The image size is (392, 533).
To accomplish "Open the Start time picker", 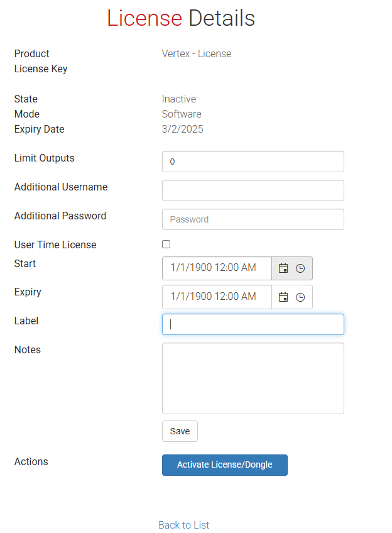I will [300, 268].
